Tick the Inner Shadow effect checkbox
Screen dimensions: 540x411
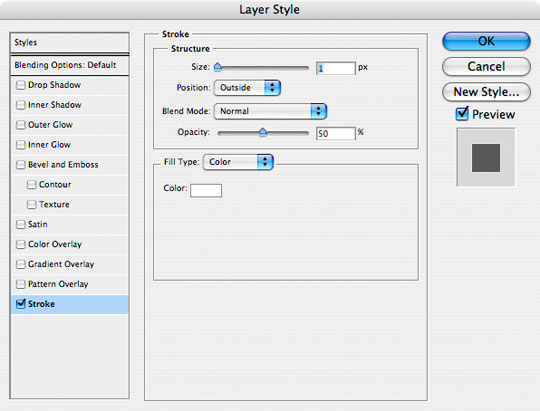[21, 105]
